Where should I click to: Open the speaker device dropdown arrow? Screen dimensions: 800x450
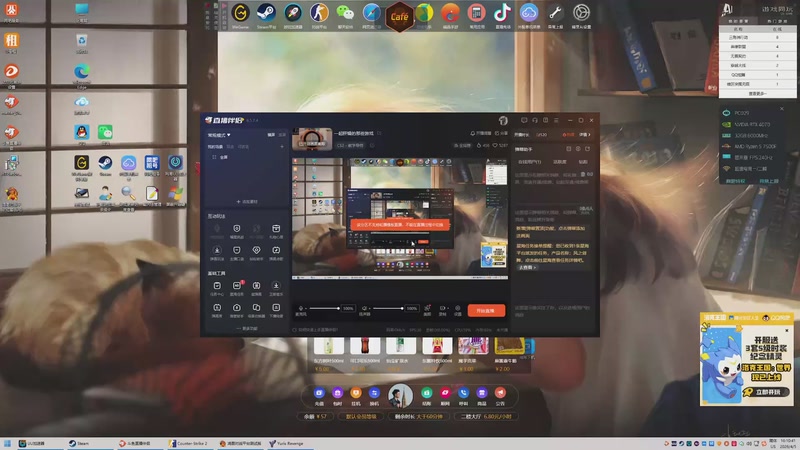coord(369,308)
